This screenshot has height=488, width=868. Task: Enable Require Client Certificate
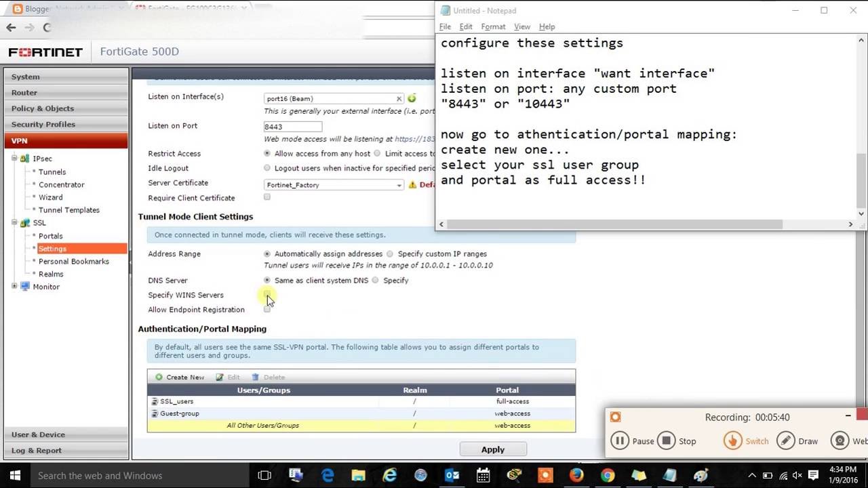pyautogui.click(x=267, y=197)
